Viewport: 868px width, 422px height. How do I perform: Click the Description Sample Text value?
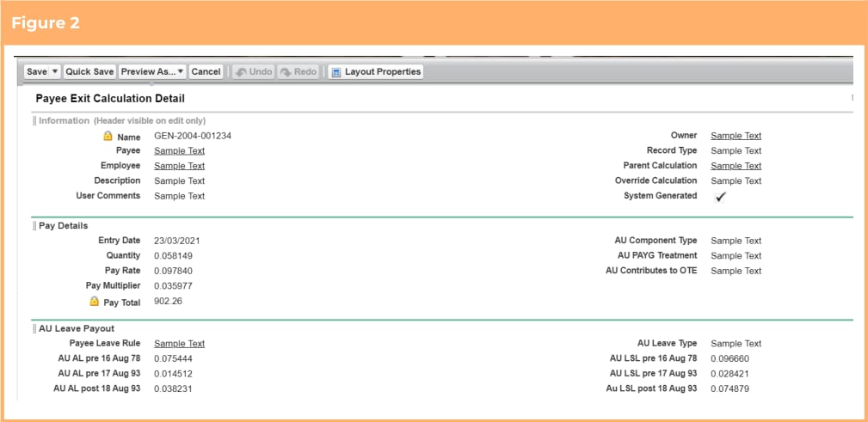pos(179,180)
